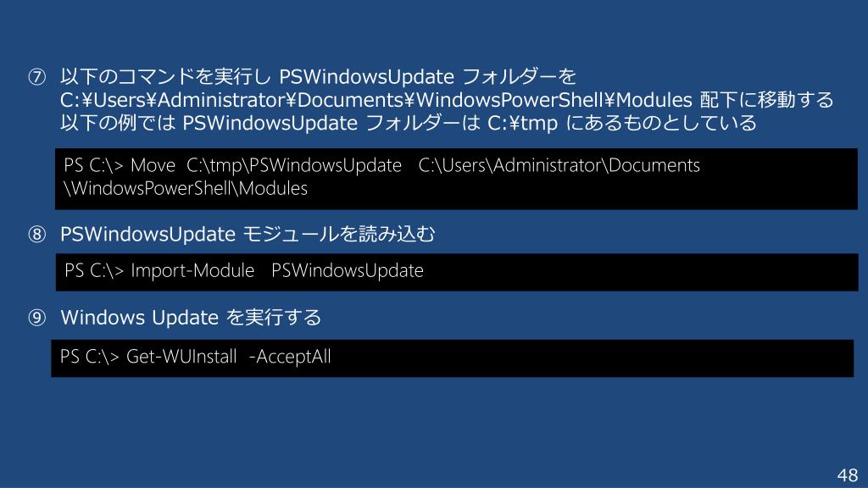
Task: Click 'C:\Users\Administrator\Documents' destination path
Action: coord(559,165)
